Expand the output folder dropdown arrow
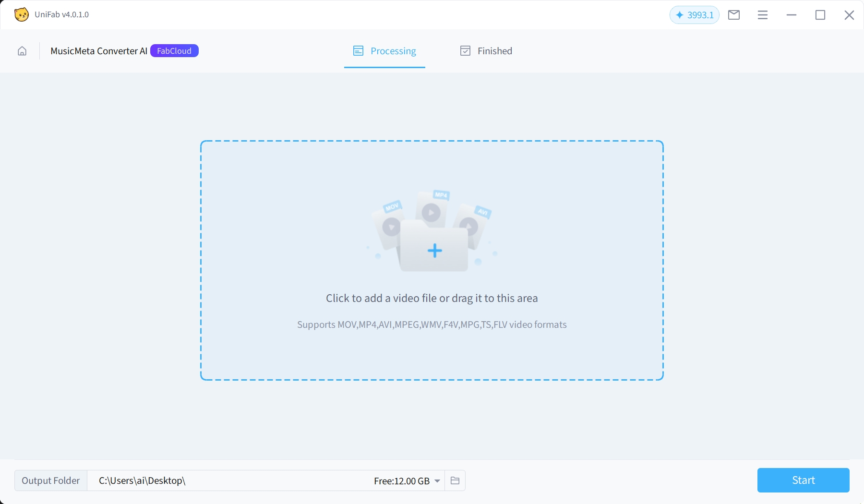 (x=437, y=481)
